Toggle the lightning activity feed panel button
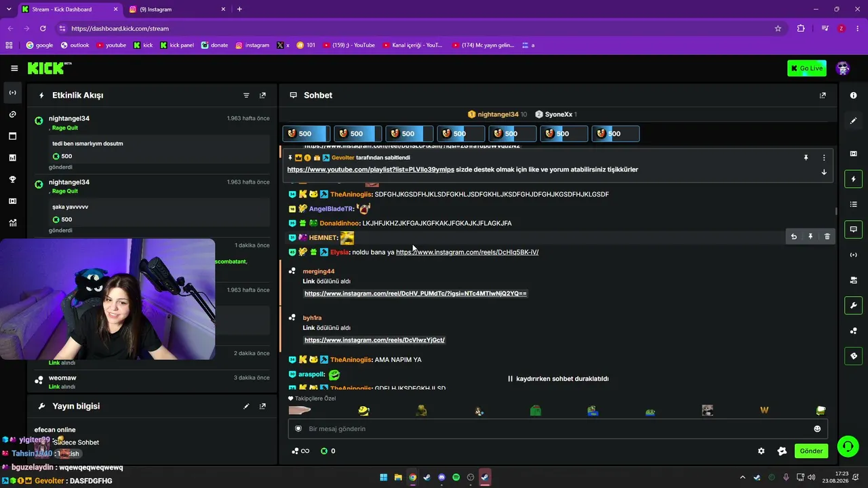The width and height of the screenshot is (868, 488). (x=853, y=179)
